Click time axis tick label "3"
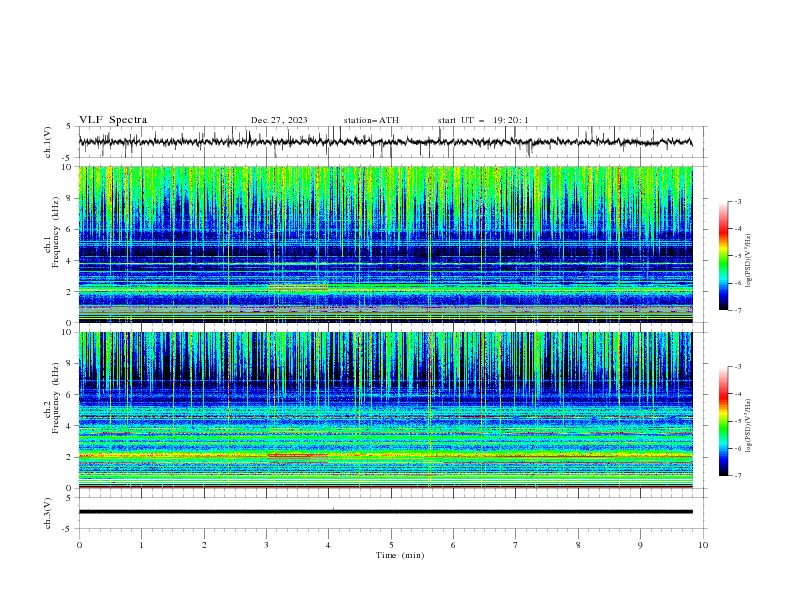The image size is (792, 612). tap(266, 545)
